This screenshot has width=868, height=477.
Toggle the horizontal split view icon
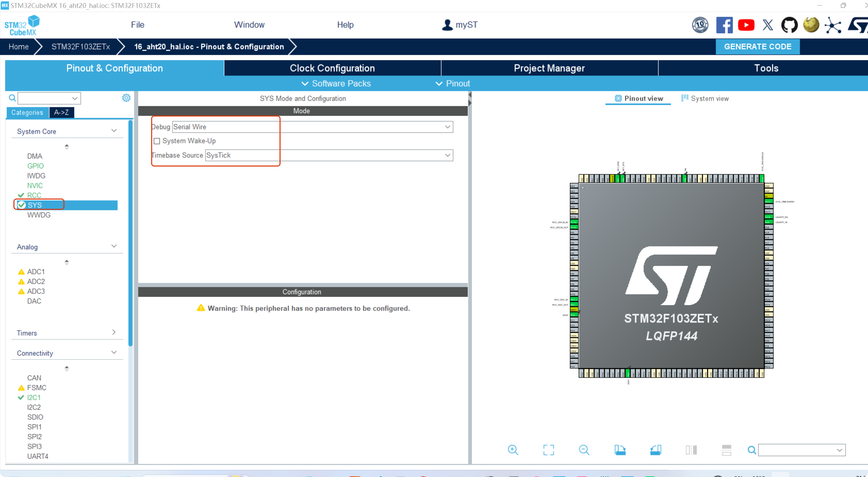pyautogui.click(x=727, y=450)
